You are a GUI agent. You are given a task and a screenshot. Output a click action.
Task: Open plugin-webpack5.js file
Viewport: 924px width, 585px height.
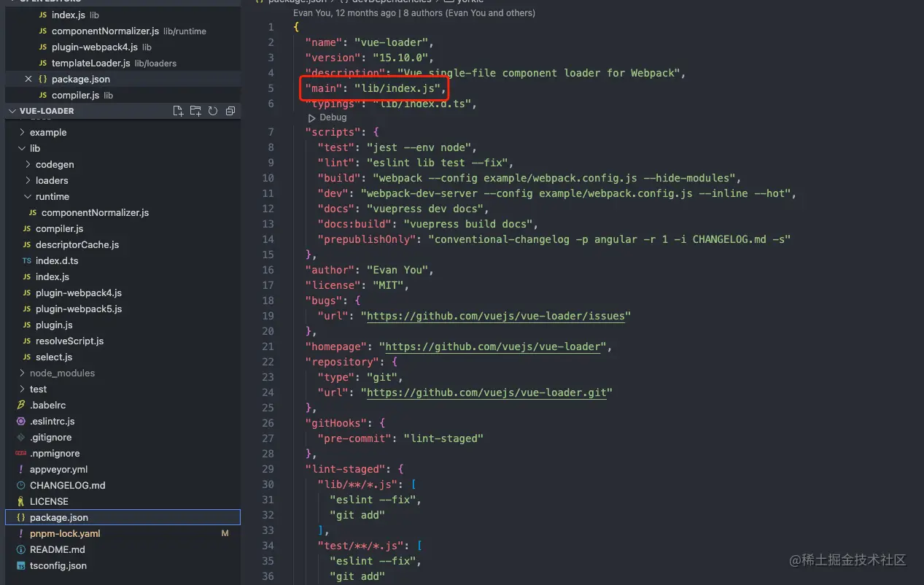point(123,309)
